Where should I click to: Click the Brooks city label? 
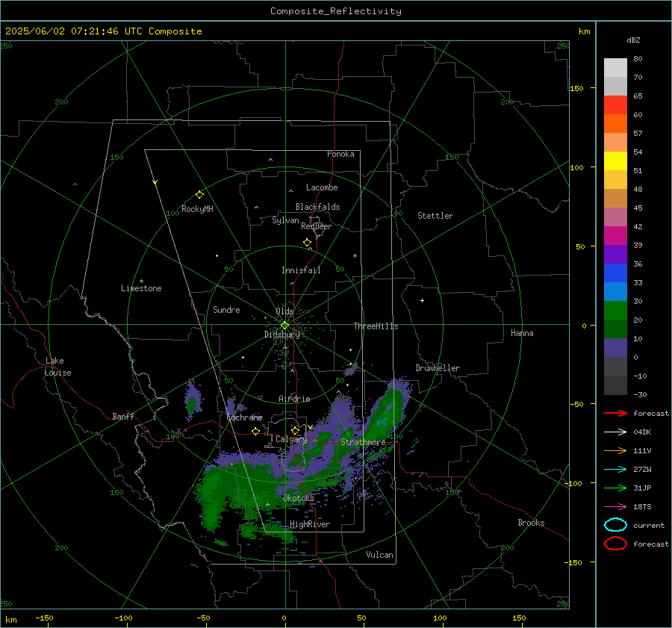(531, 523)
